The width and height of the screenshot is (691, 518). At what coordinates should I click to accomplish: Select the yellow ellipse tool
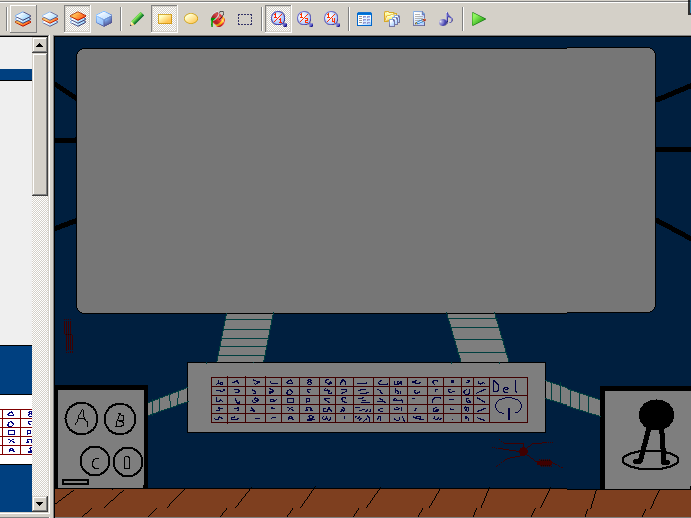[x=191, y=19]
